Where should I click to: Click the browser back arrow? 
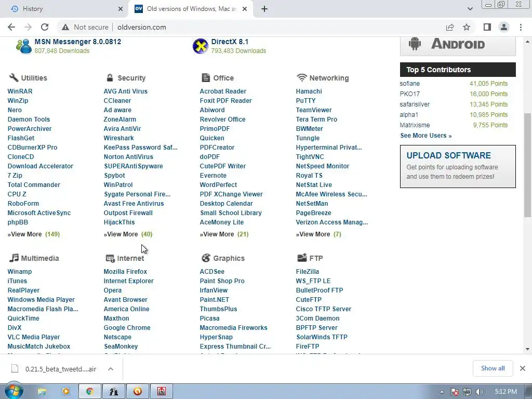click(11, 27)
